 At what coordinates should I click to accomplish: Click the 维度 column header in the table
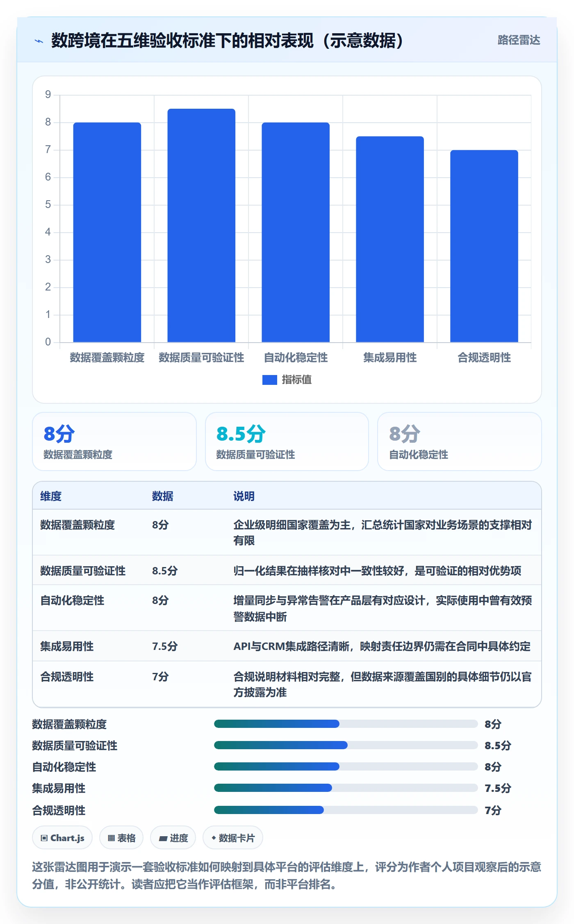point(51,496)
